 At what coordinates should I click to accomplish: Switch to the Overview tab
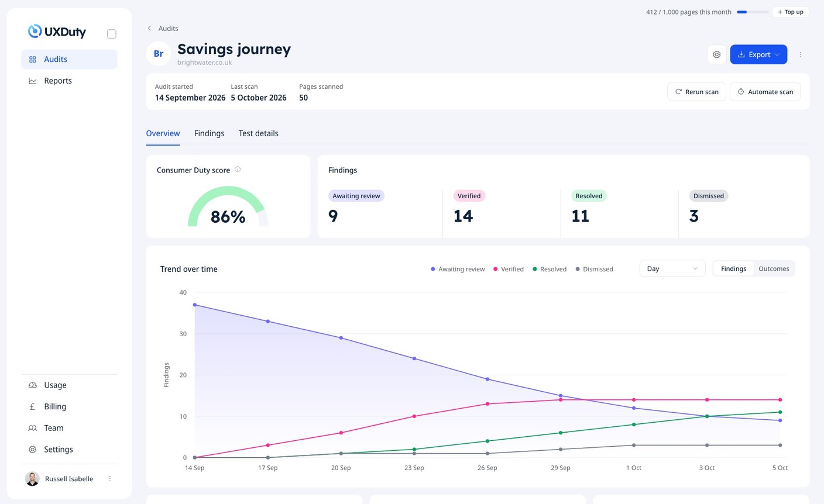(x=163, y=133)
